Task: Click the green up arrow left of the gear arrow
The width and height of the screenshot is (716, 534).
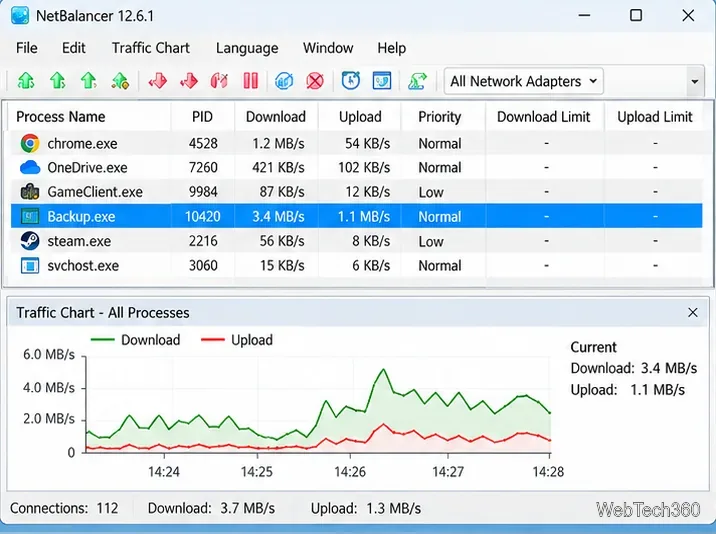Action: pyautogui.click(x=89, y=81)
